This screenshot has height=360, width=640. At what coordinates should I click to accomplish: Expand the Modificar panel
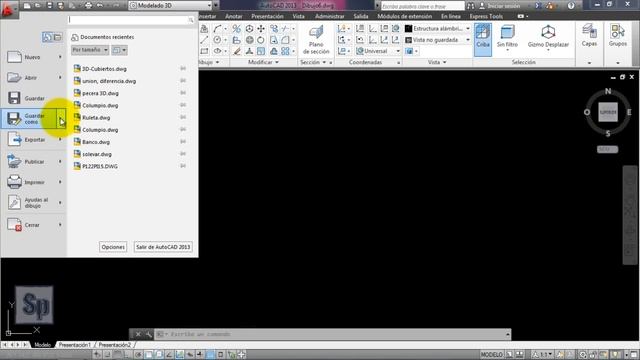click(263, 62)
